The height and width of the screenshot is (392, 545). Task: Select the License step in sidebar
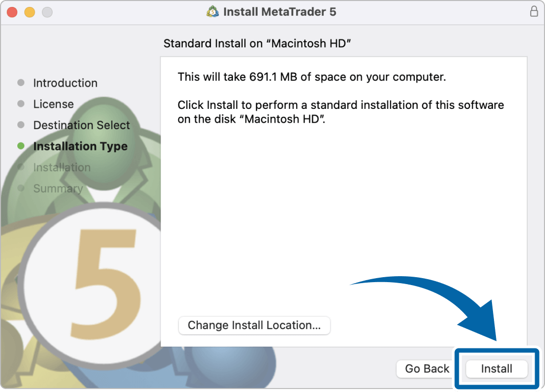pos(54,104)
